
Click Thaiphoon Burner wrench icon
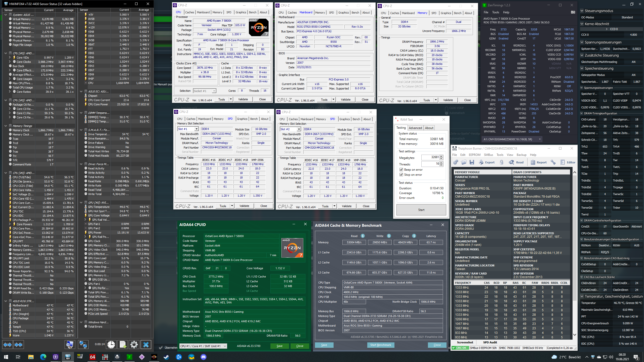553,162
